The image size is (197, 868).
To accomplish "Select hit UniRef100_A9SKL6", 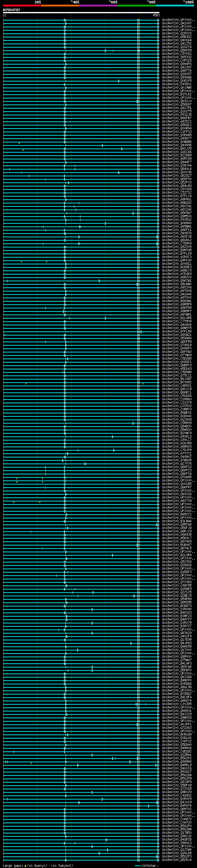I will (177, 436).
